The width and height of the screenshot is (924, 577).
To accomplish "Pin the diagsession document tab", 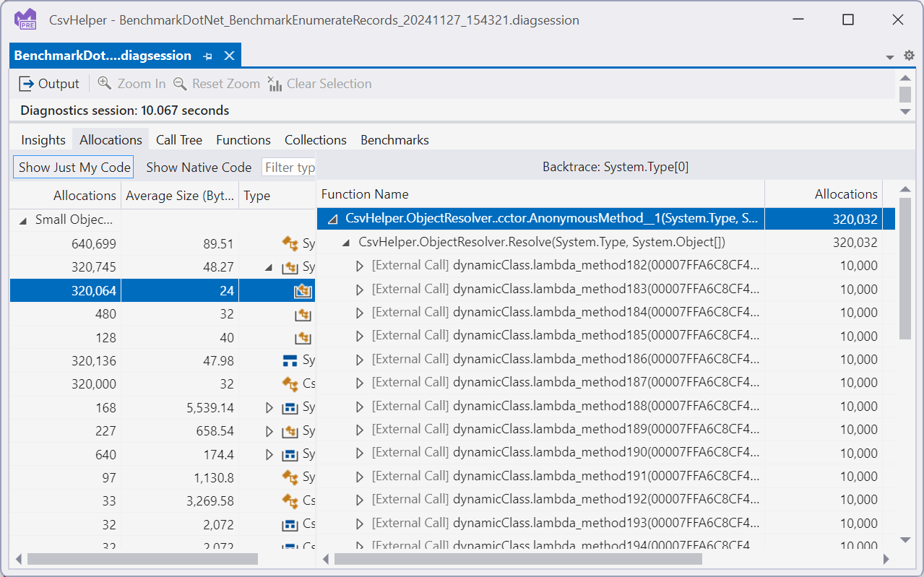I will (208, 56).
